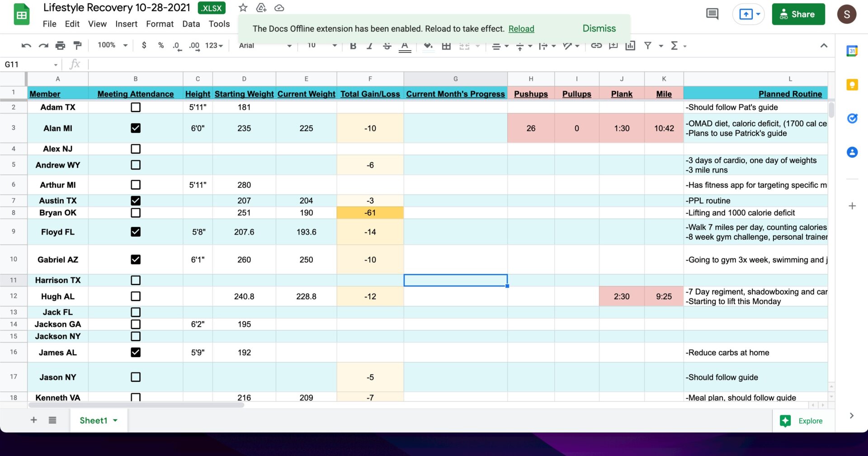
Task: Select the Paint format roller icon
Action: coord(78,46)
